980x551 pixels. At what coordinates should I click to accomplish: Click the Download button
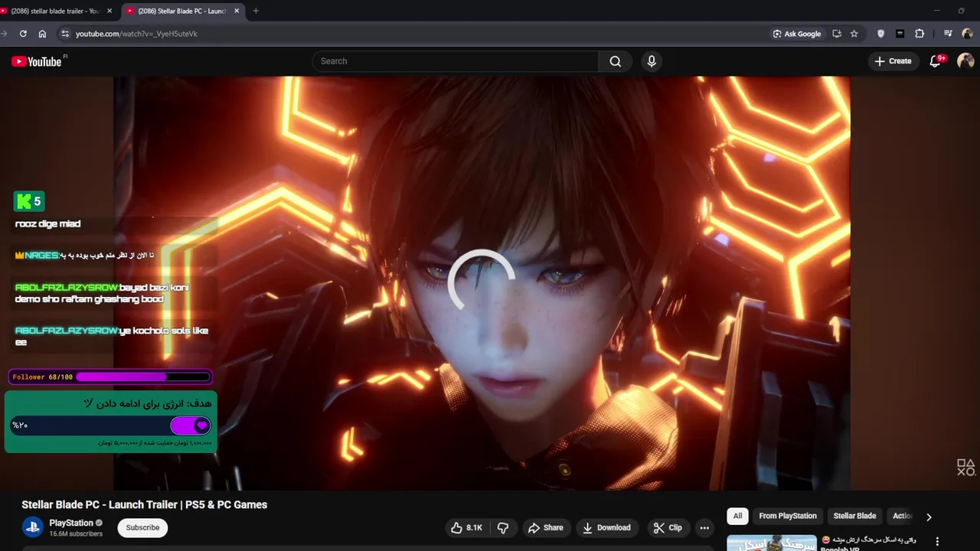606,527
